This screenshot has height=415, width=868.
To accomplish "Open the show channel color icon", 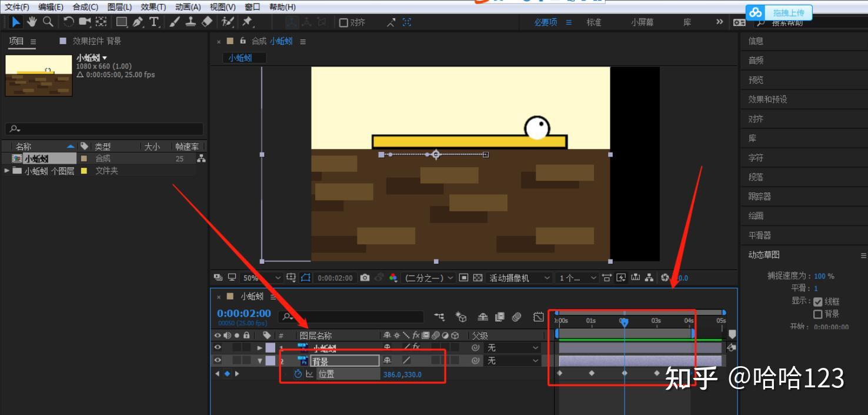I will tap(393, 278).
